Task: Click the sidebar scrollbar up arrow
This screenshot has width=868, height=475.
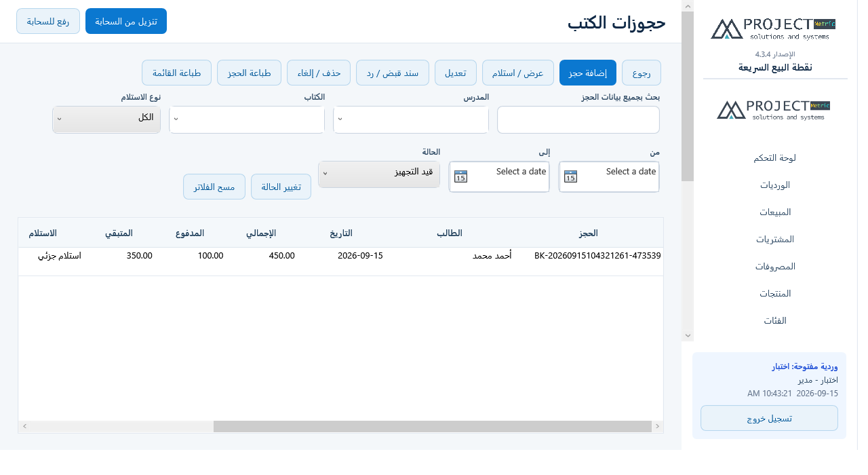Action: pos(688,6)
